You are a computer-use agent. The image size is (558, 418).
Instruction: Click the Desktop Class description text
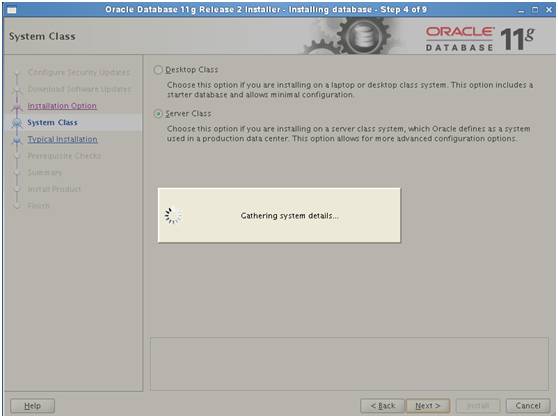[x=350, y=90]
